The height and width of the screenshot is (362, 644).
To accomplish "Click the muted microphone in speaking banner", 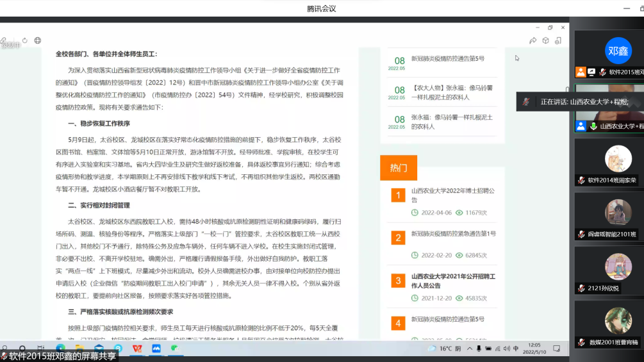I will [x=526, y=102].
